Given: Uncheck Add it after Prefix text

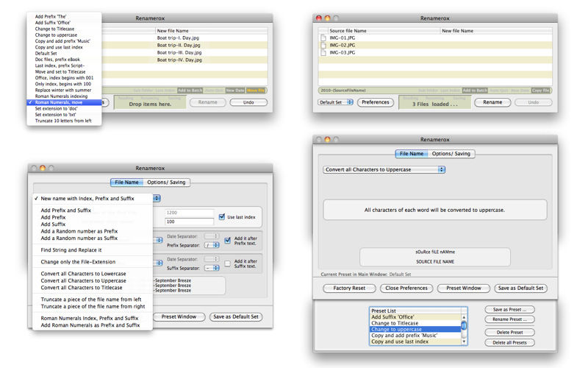Looking at the screenshot, I should point(227,241).
